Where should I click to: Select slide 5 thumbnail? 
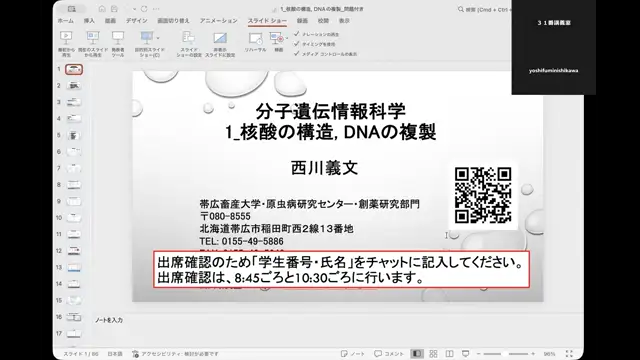74,135
